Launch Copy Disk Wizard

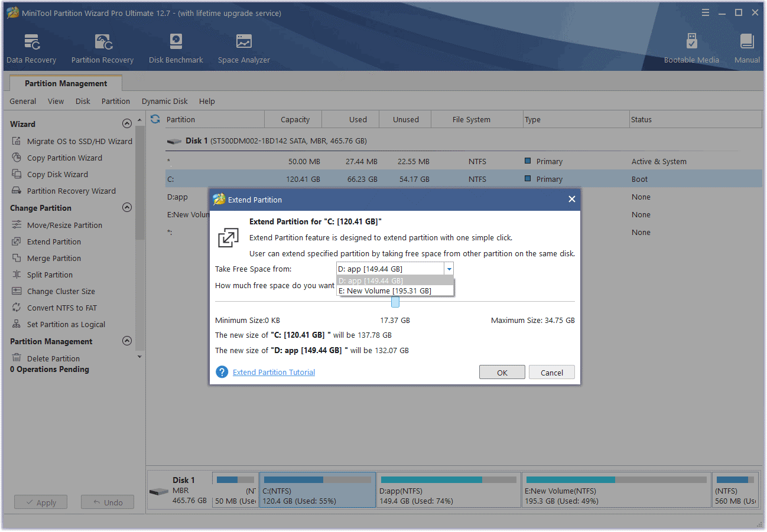coord(50,174)
